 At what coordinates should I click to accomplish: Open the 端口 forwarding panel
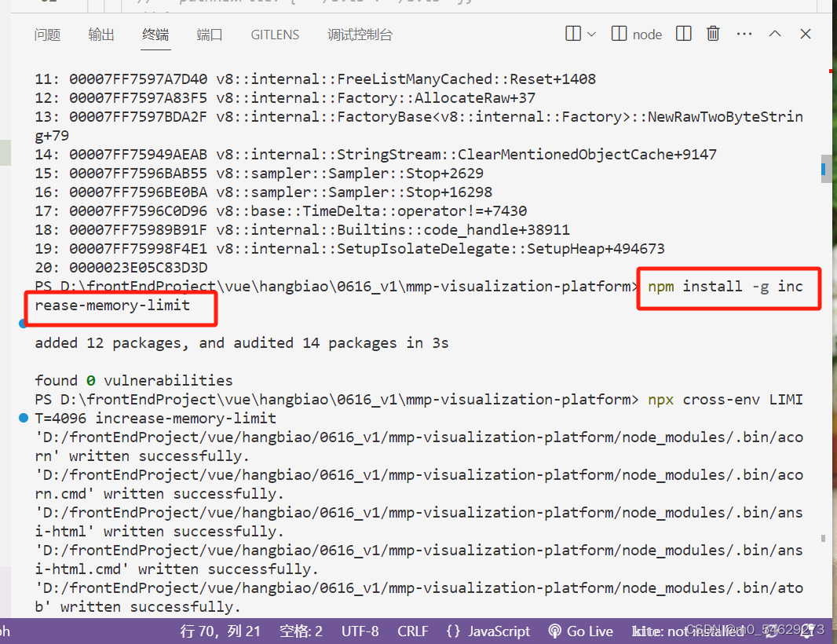[x=209, y=35]
